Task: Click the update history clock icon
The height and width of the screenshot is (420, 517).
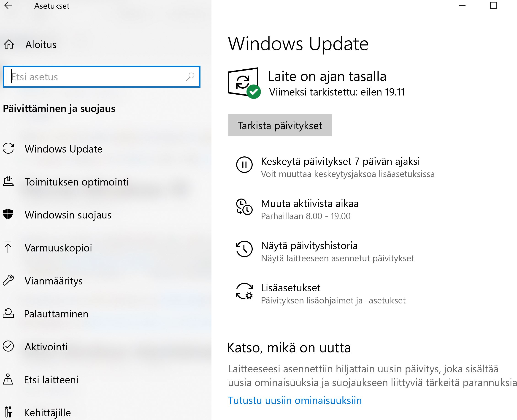Action: 244,249
